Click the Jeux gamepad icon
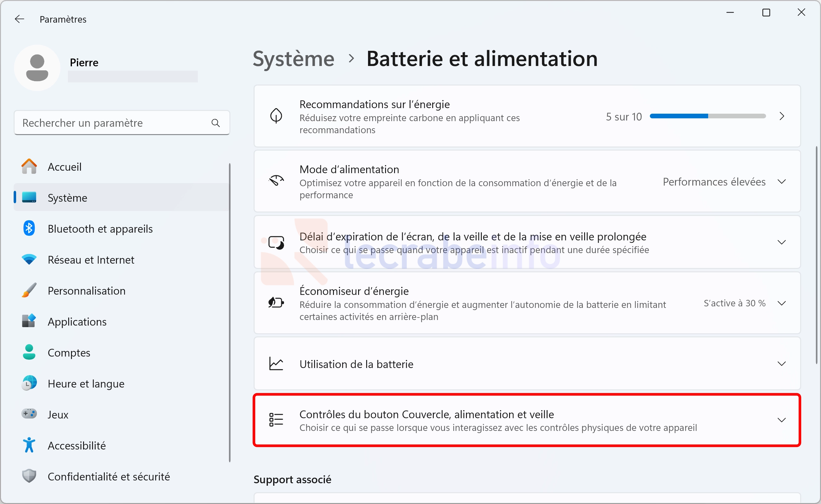Viewport: 821px width, 504px height. pos(29,414)
